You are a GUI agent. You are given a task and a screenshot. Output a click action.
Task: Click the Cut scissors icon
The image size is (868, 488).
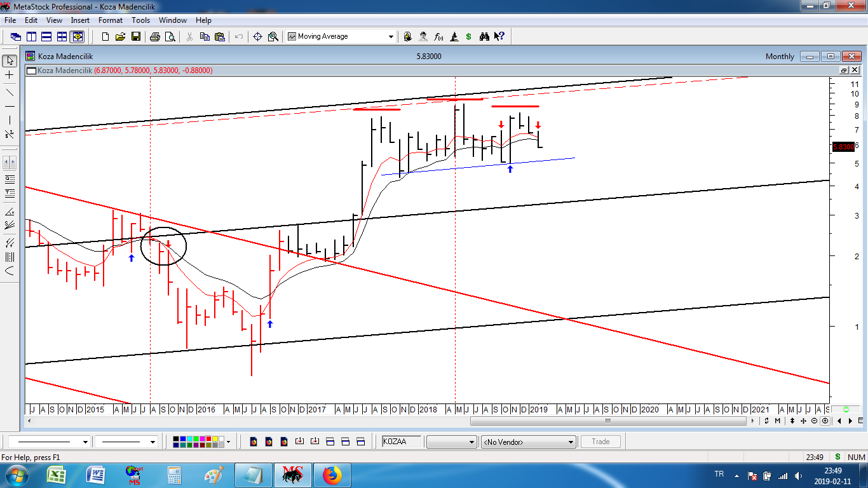click(x=189, y=37)
